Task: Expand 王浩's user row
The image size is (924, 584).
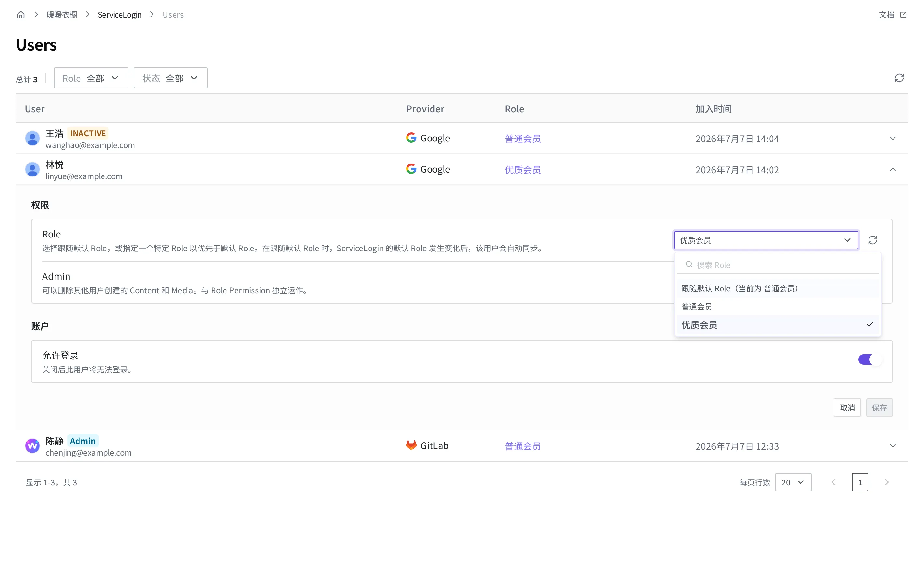Action: click(893, 138)
